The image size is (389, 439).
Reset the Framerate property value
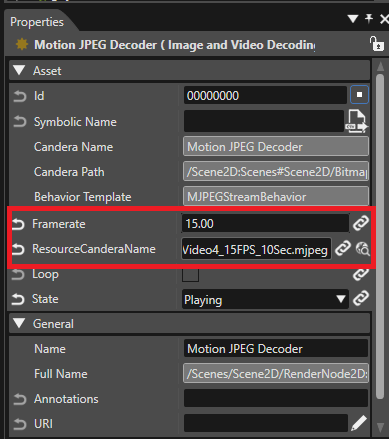coord(18,224)
